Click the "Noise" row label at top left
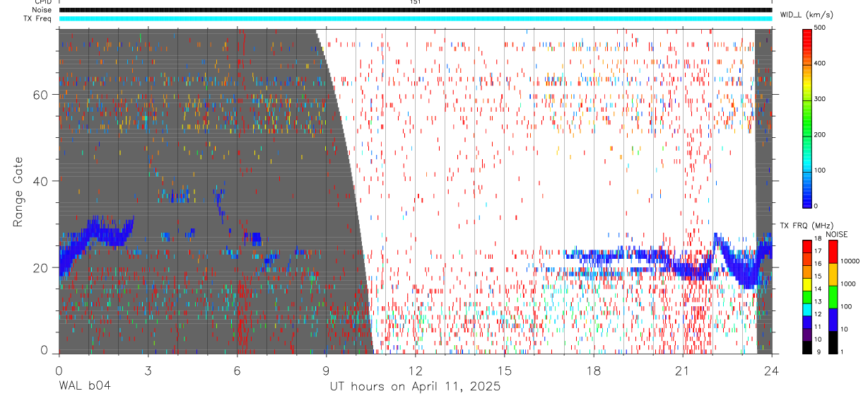 [x=42, y=10]
